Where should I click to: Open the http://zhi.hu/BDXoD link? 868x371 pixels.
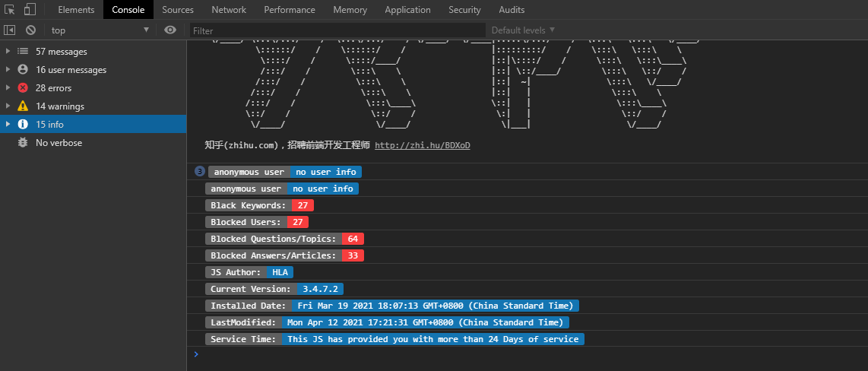[422, 145]
